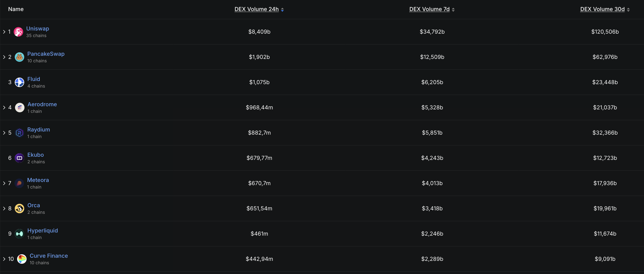644x274 pixels.
Task: Click the Aerodrome logo icon
Action: 20,108
